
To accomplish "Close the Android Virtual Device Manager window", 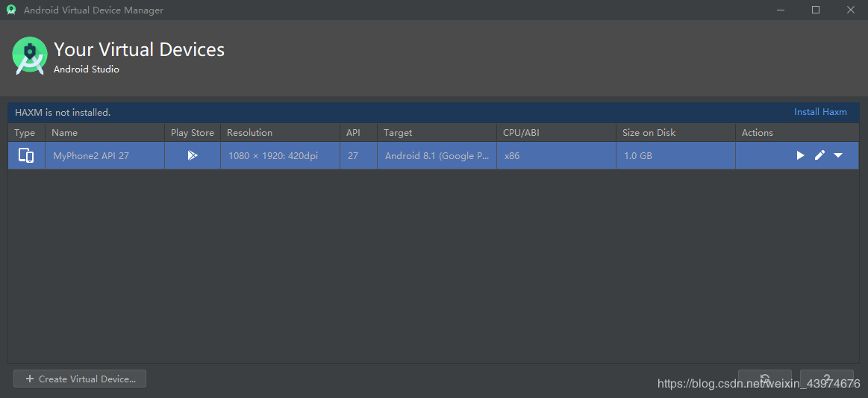I will point(851,10).
